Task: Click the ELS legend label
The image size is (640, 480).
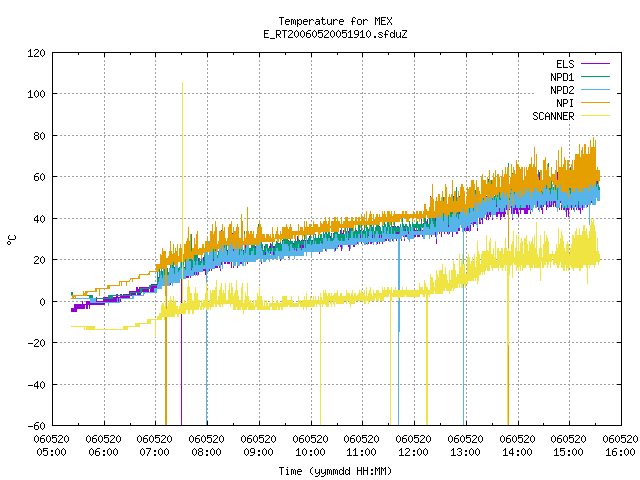Action: (x=565, y=64)
